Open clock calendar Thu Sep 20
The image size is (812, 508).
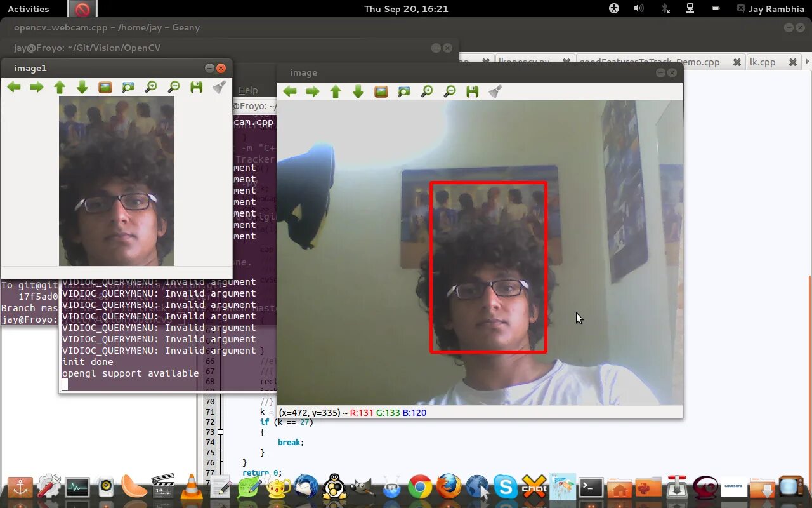point(406,9)
